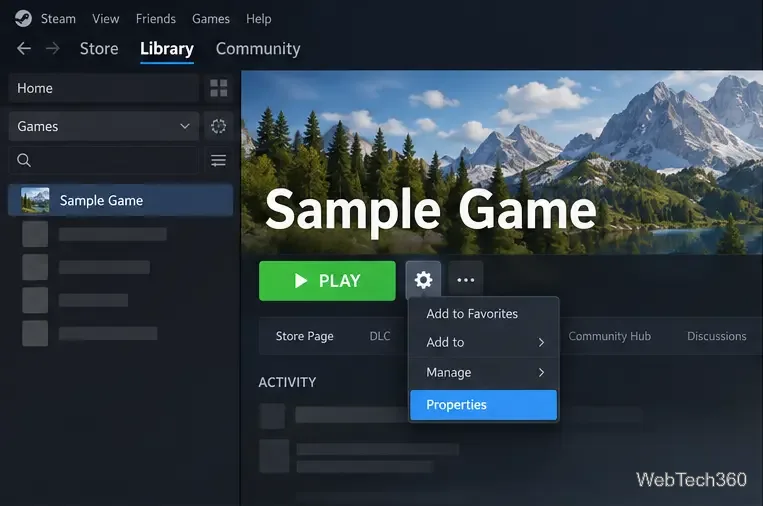
Task: Open the Discussions link
Action: [717, 336]
